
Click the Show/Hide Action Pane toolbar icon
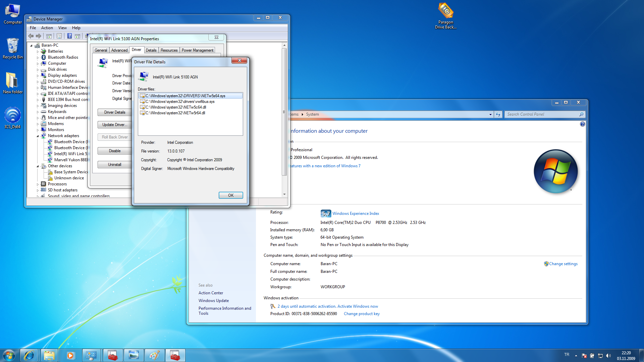pyautogui.click(x=77, y=36)
